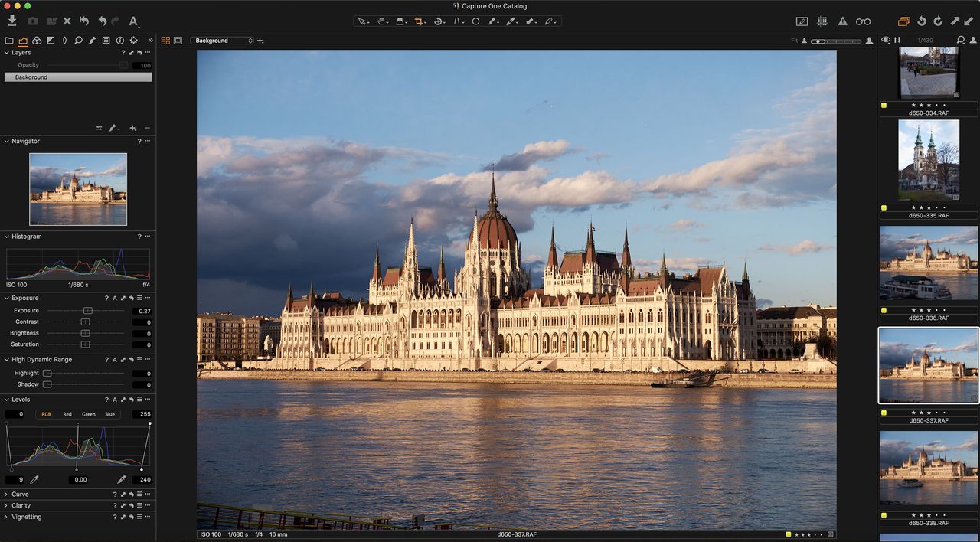The height and width of the screenshot is (542, 980).
Task: Enable proofing glasses icon
Action: click(x=863, y=21)
